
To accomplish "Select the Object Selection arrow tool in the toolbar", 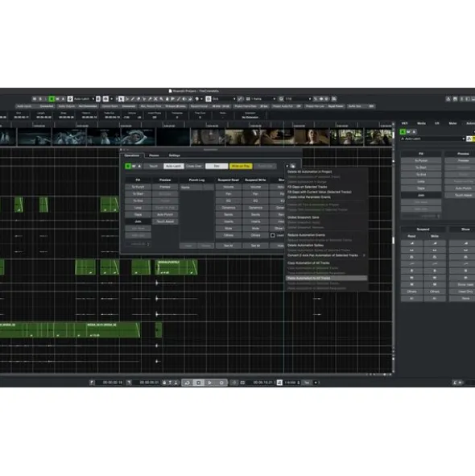I will pyautogui.click(x=121, y=99).
